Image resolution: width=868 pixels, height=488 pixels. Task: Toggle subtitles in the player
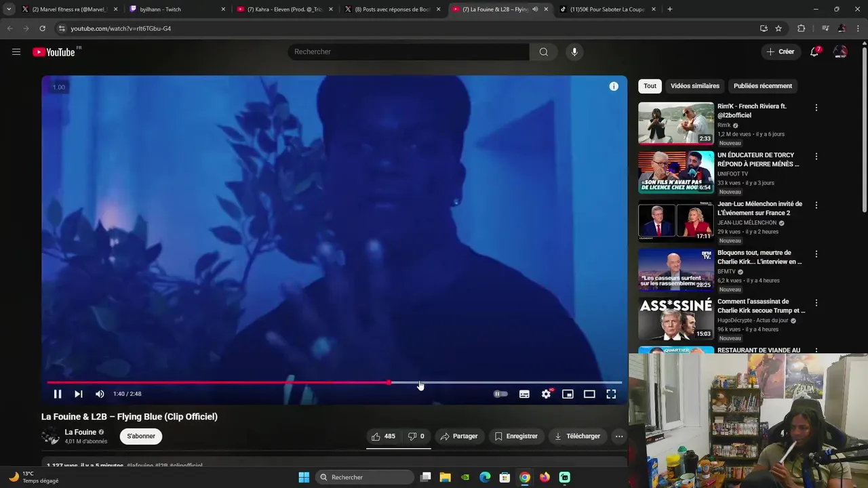524,394
